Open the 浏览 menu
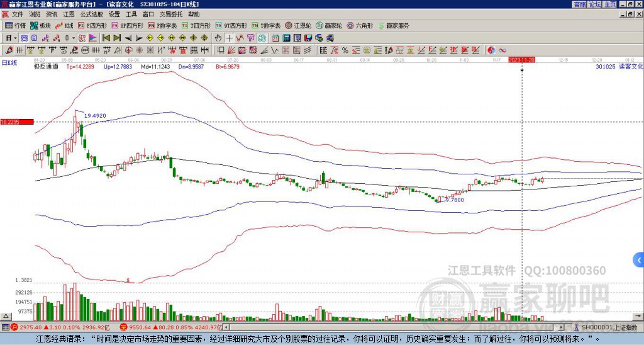This screenshot has width=644, height=345. point(35,14)
